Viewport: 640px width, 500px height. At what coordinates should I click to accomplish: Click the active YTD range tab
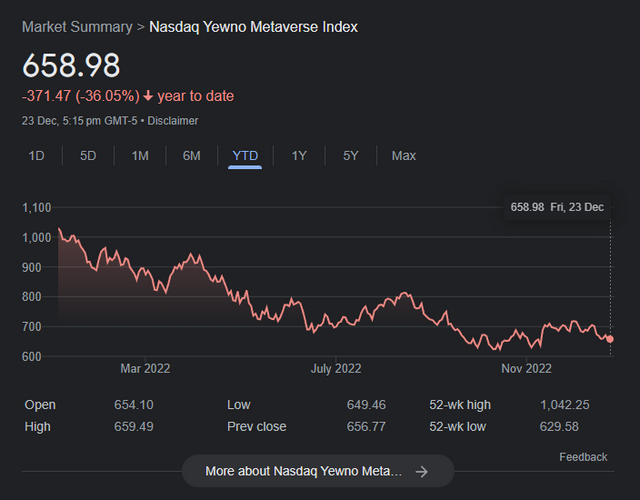[245, 156]
